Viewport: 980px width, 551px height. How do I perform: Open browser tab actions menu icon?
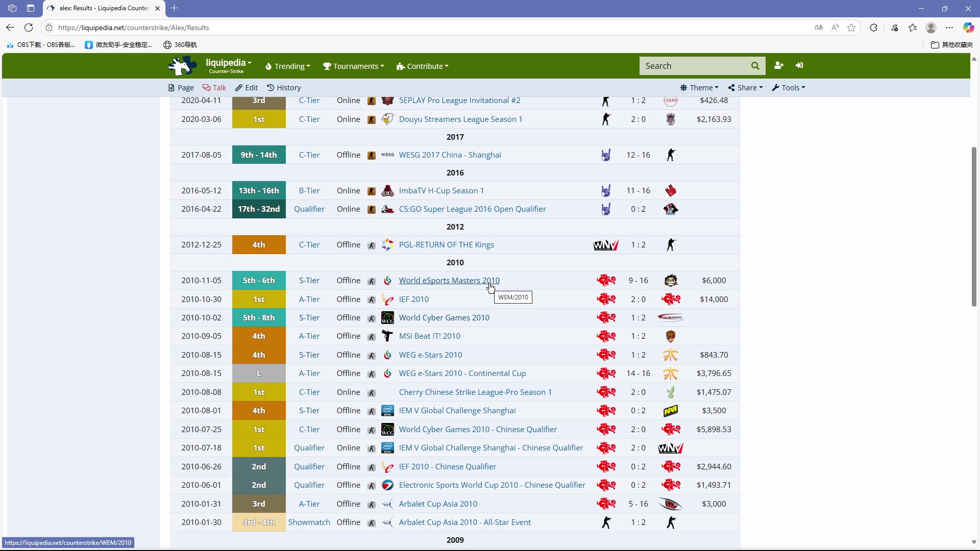31,8
